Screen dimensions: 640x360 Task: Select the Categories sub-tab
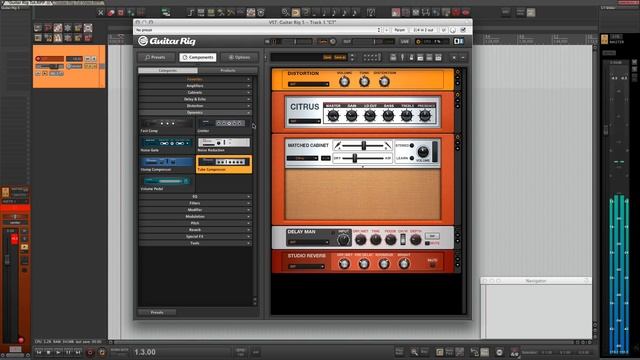click(x=168, y=71)
